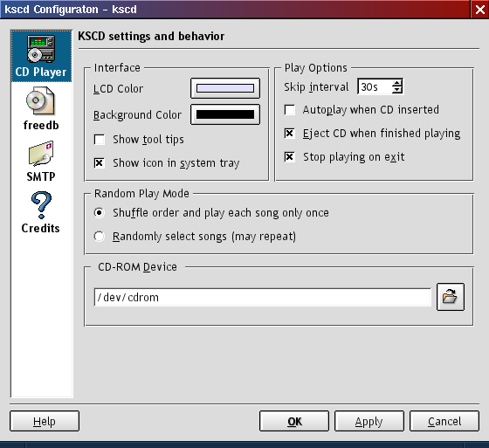Open the freedb settings page icon
The width and height of the screenshot is (489, 448).
[x=41, y=108]
